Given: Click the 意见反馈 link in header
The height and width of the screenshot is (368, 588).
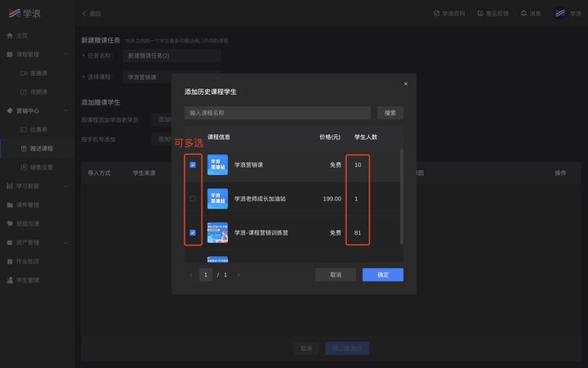Looking at the screenshot, I should pyautogui.click(x=497, y=14).
